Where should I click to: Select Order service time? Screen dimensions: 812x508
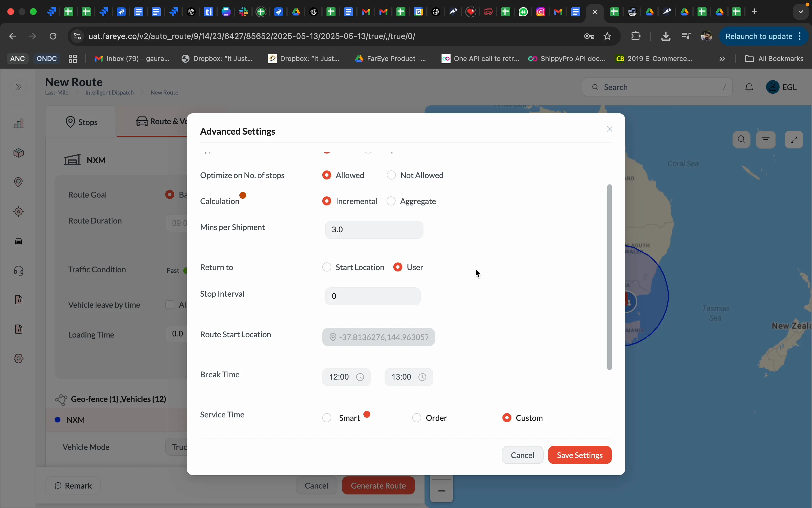[417, 418]
